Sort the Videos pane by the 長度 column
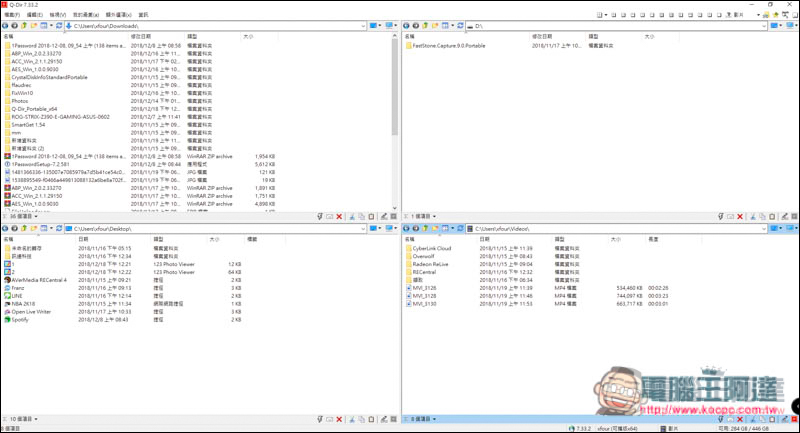Viewport: 800px width, 433px height. click(654, 240)
